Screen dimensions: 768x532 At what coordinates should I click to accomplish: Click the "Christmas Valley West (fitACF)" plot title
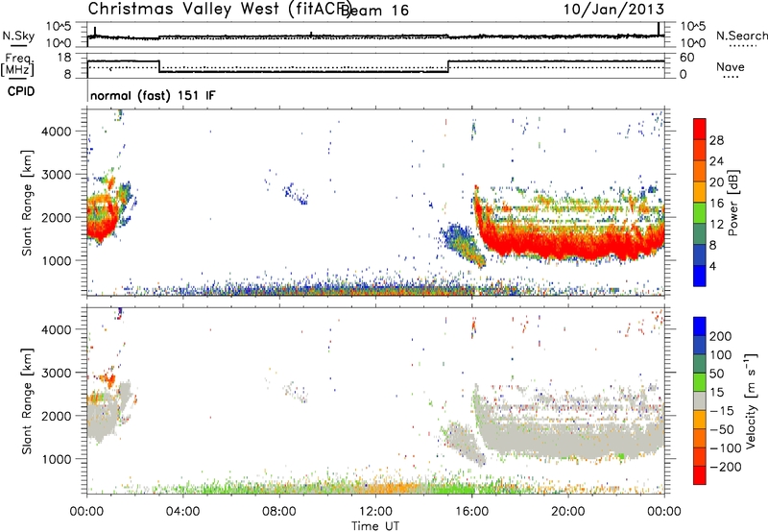(x=219, y=10)
